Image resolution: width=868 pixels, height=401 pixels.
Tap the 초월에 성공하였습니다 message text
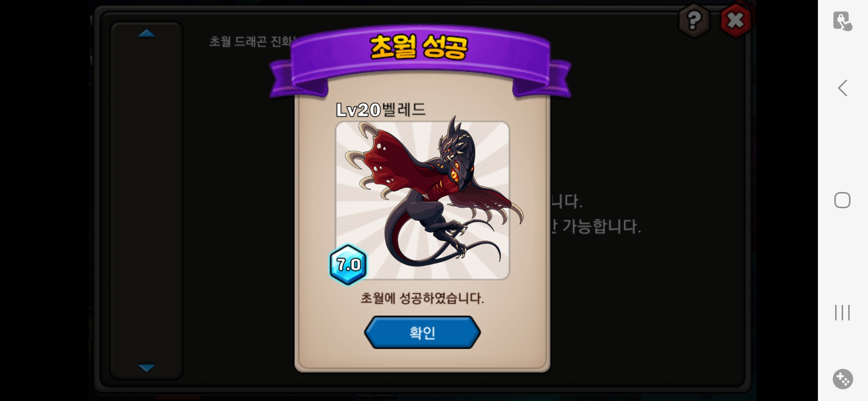[x=422, y=298]
